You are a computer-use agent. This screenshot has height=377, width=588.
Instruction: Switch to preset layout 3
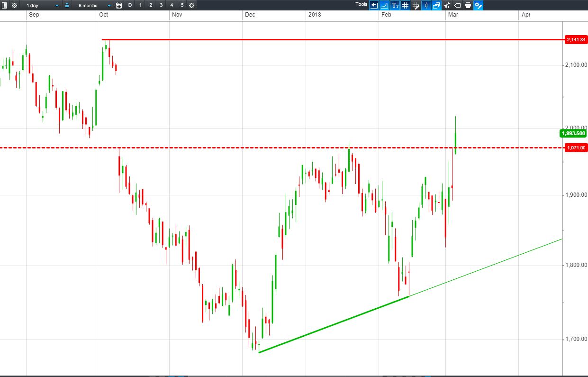(161, 5)
